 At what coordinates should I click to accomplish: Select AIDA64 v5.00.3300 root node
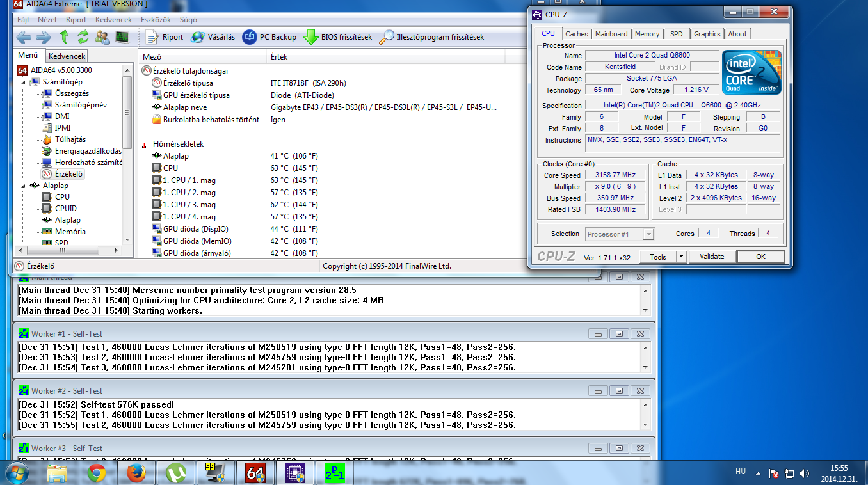[x=54, y=70]
